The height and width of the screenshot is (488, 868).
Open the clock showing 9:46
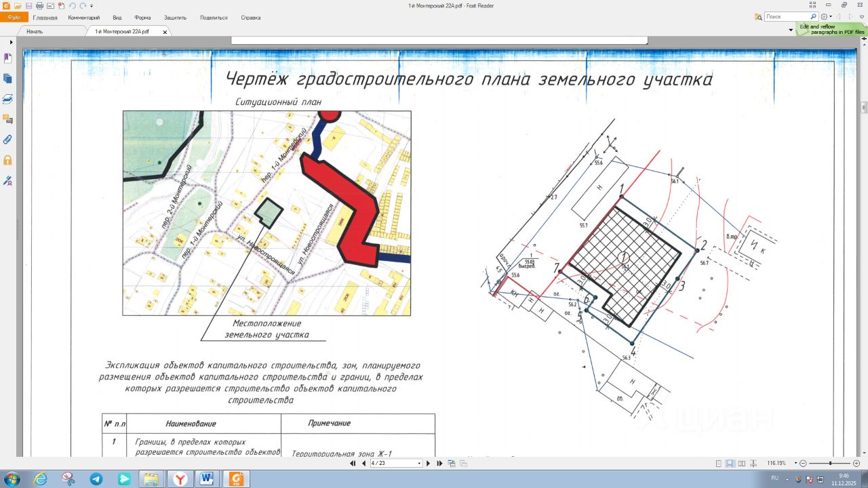click(844, 479)
